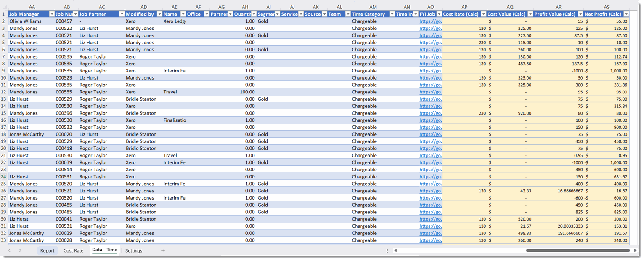
Task: Open the FYI Job column filter arrow
Action: point(439,14)
